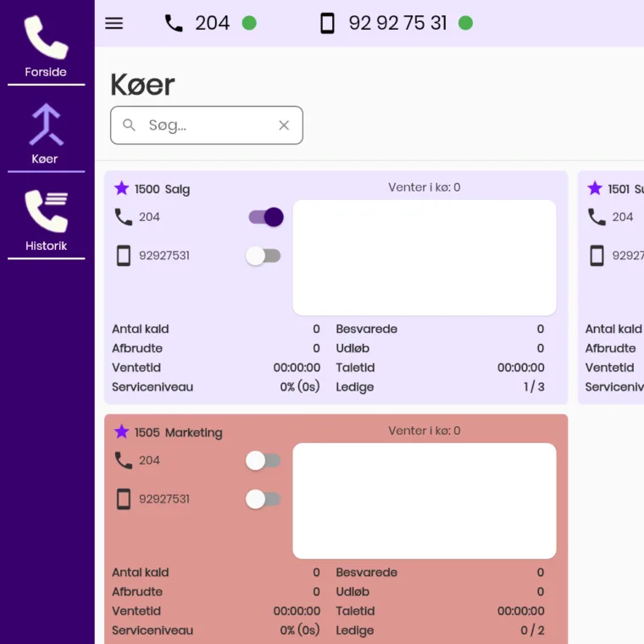This screenshot has width=644, height=644.
Task: Clear the search field with X
Action: click(284, 125)
